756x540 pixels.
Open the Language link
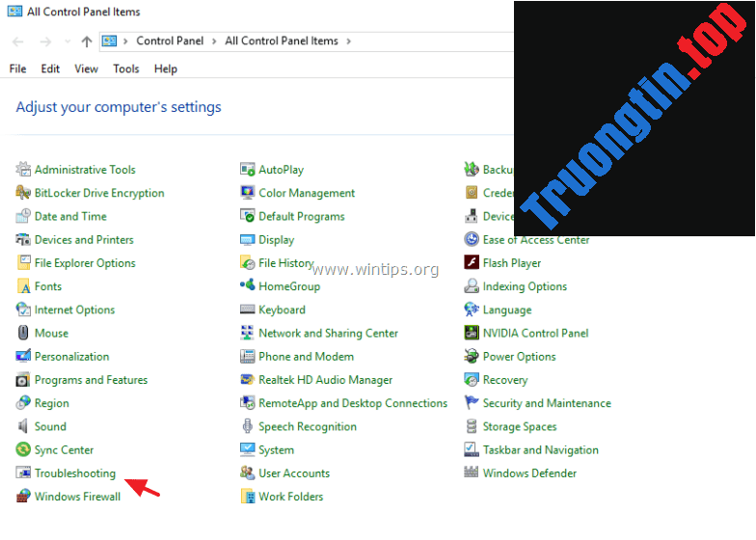pyautogui.click(x=507, y=310)
